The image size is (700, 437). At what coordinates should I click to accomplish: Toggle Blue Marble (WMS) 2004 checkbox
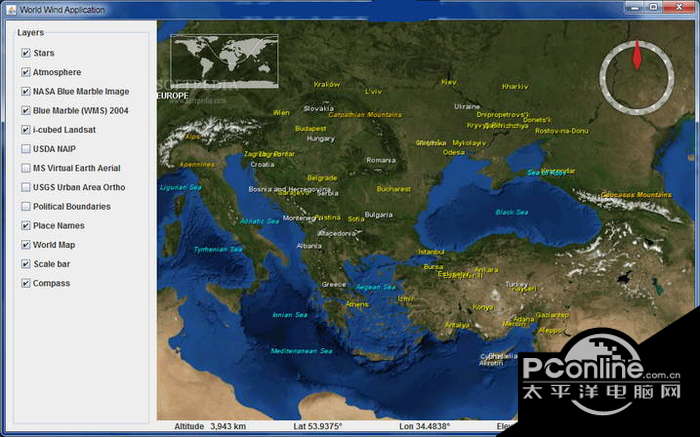(26, 111)
